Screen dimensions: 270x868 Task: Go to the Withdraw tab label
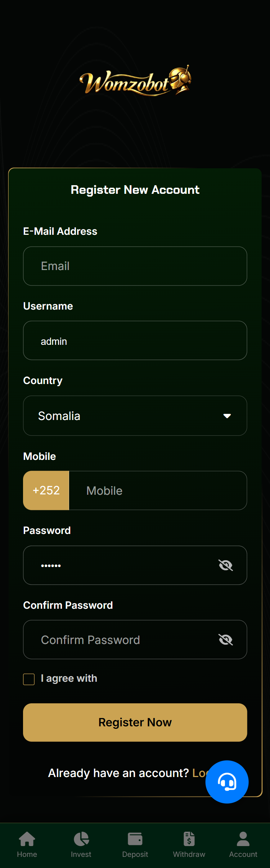click(x=189, y=854)
